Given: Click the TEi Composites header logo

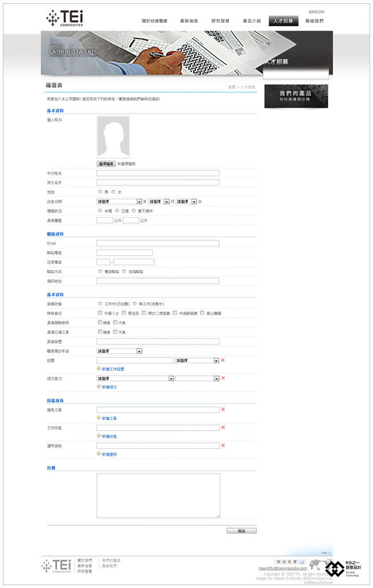Looking at the screenshot, I should point(64,18).
